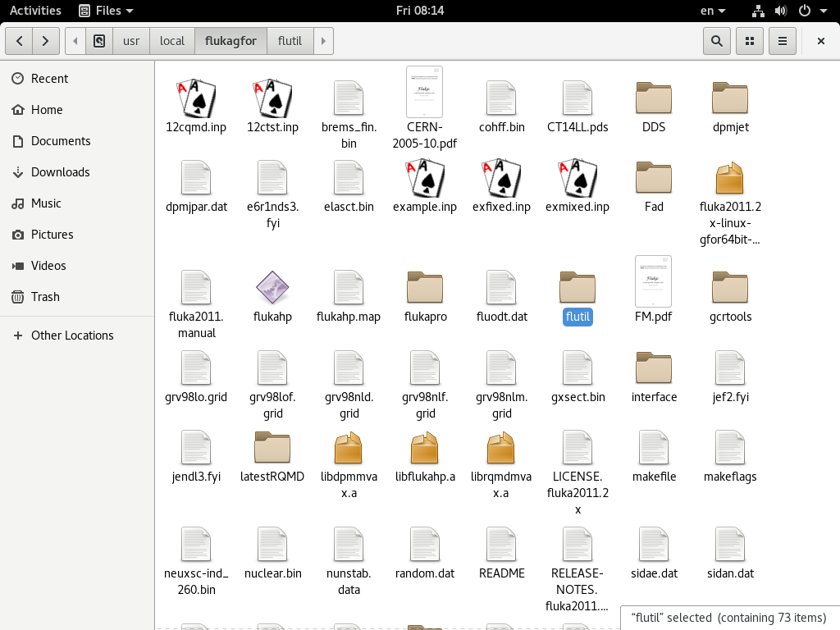
Task: Select the makefile document icon
Action: pyautogui.click(x=654, y=448)
